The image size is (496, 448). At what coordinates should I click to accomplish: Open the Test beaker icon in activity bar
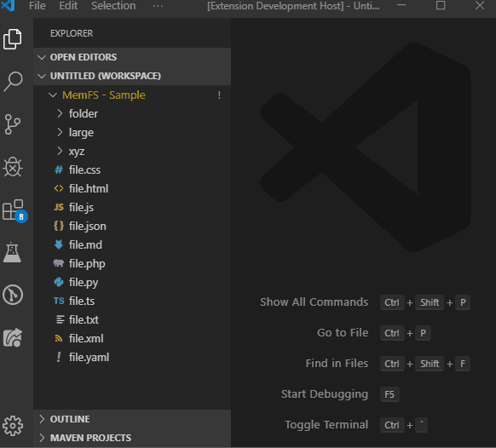tap(12, 252)
